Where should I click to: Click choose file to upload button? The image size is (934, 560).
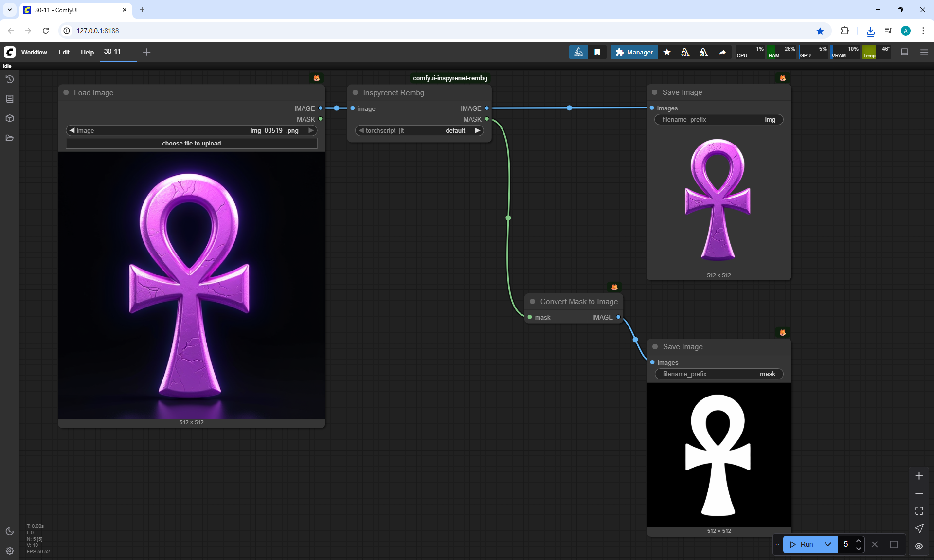point(191,143)
